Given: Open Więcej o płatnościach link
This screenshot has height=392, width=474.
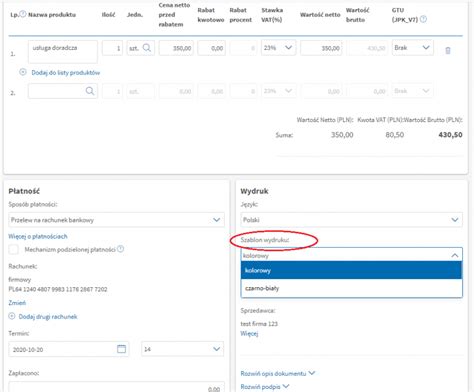Looking at the screenshot, I should 38,236.
